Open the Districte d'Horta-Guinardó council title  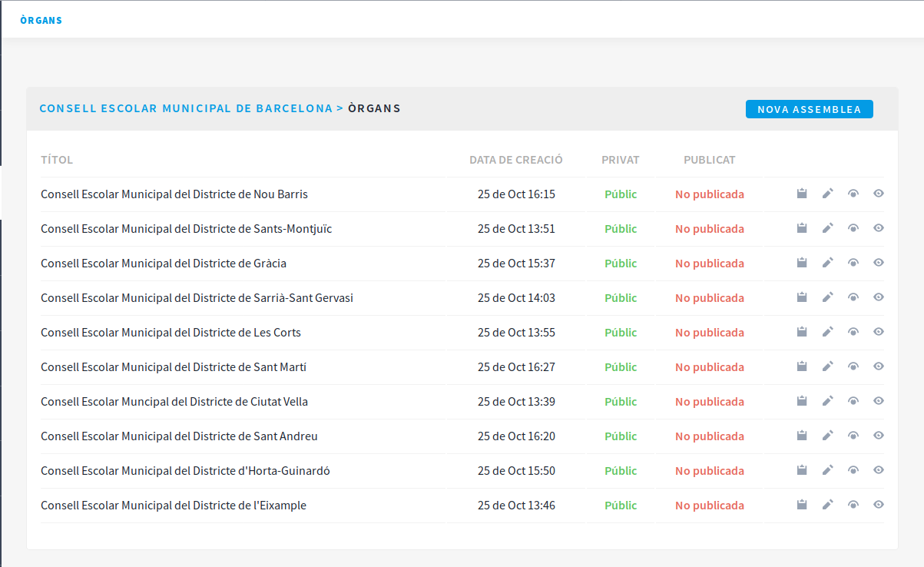point(185,471)
